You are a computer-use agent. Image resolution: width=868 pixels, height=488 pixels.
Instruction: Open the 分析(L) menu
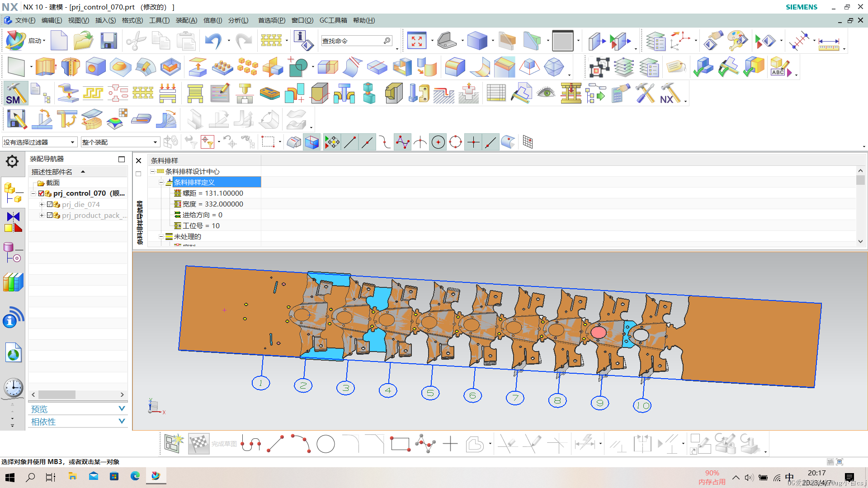238,20
